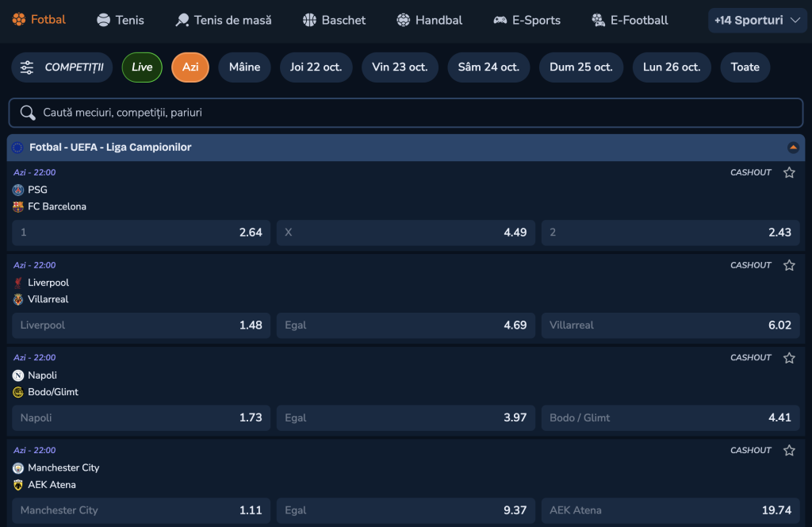Show matches for Sâm 24 oct.

[488, 67]
